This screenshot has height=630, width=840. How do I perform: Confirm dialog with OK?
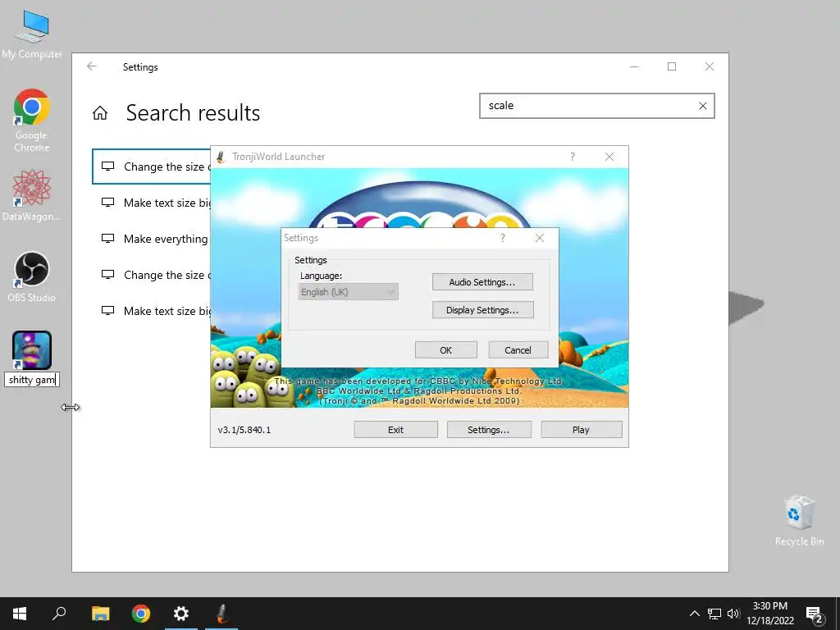(445, 349)
